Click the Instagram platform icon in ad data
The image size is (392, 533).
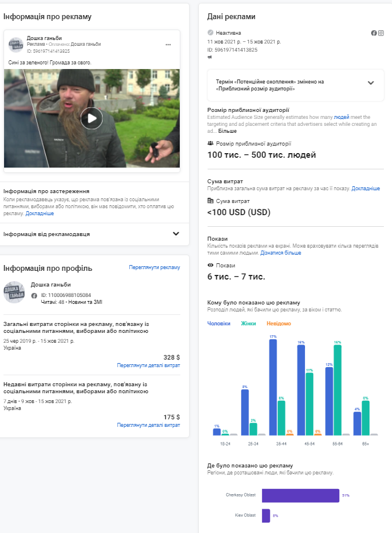pyautogui.click(x=381, y=33)
